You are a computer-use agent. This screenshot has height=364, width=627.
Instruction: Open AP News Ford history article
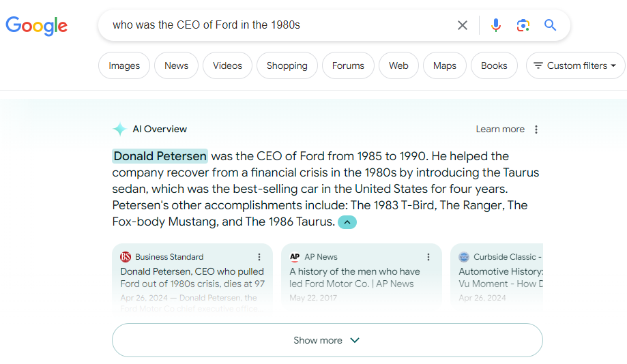tap(355, 277)
